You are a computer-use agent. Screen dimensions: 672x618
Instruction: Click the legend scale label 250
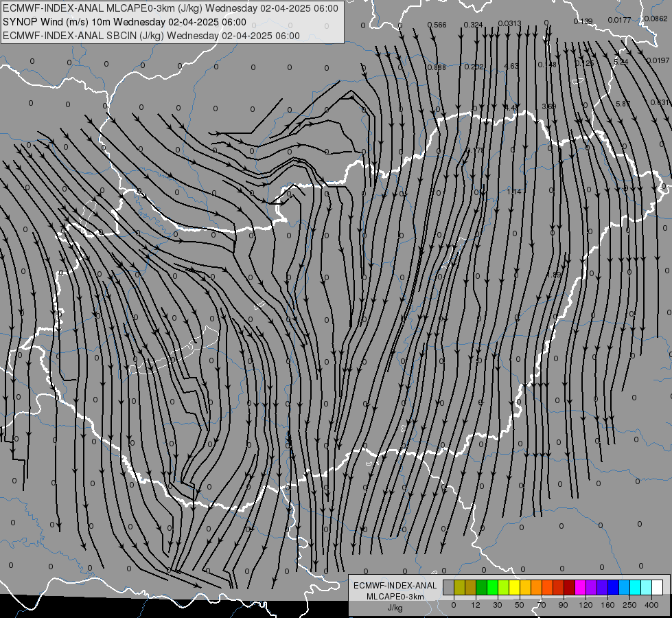629,605
